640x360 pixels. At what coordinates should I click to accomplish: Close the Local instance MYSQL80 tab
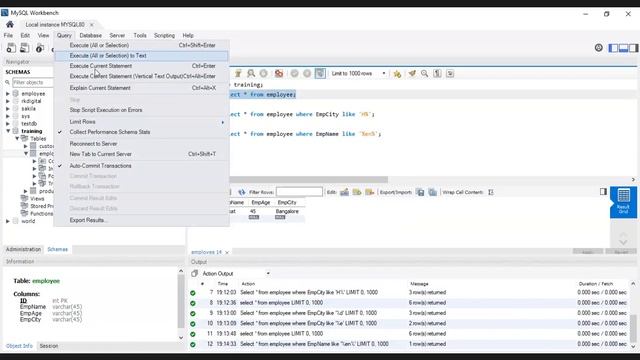click(x=91, y=25)
